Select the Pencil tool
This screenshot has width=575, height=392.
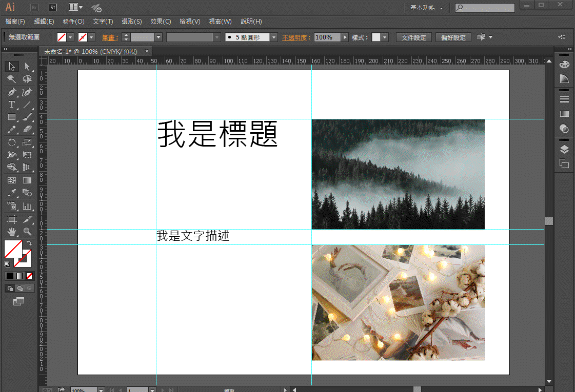12,129
